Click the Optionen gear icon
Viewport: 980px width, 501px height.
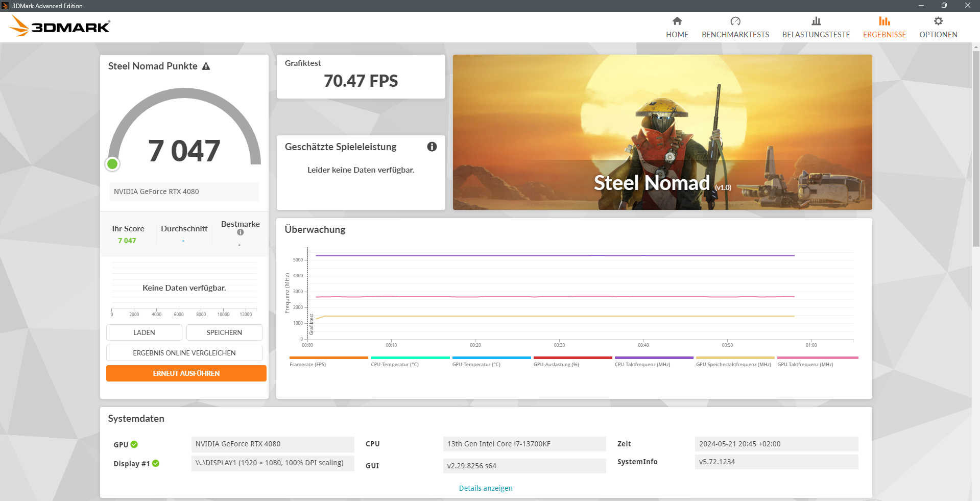[x=938, y=21]
